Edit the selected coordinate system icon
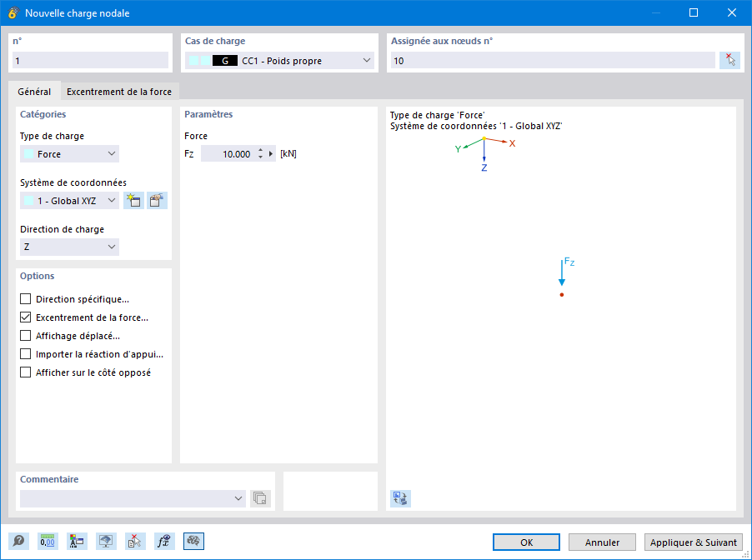This screenshot has width=752, height=560. point(157,200)
